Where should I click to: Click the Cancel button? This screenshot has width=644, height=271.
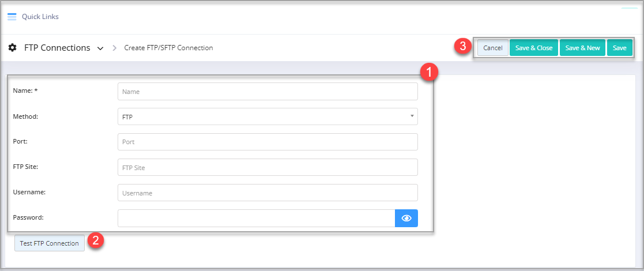tap(493, 48)
